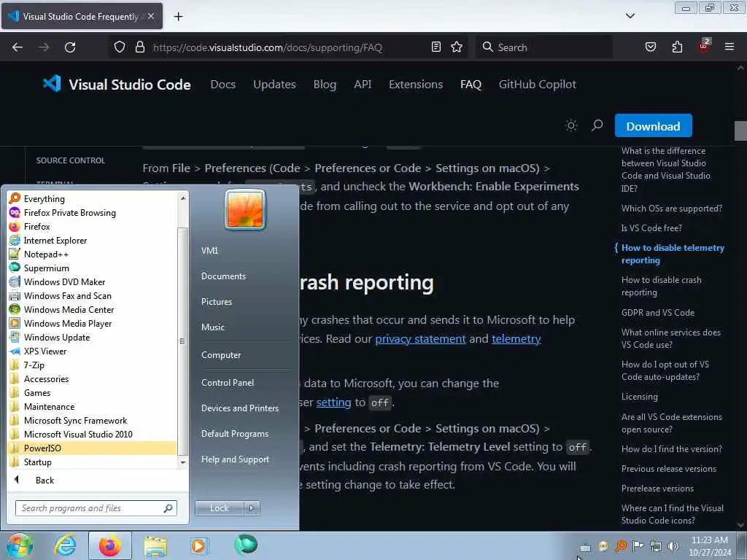
Task: Open shutdown options arrow beside Lock
Action: 252,508
